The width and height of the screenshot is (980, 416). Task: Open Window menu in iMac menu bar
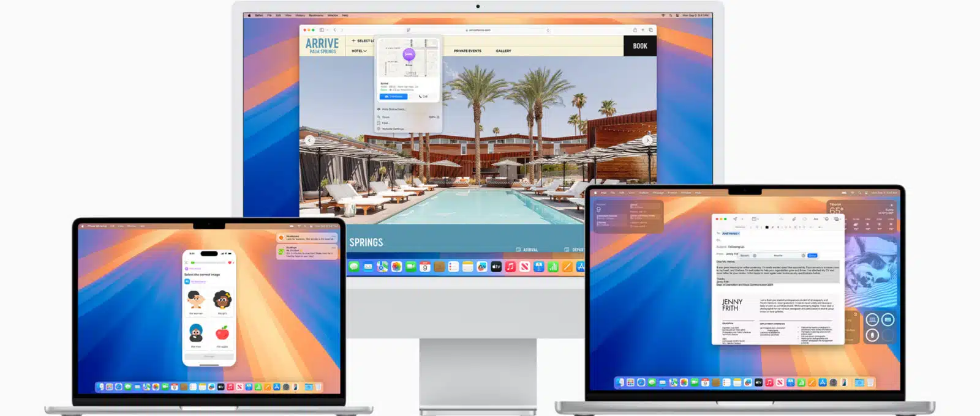(333, 15)
